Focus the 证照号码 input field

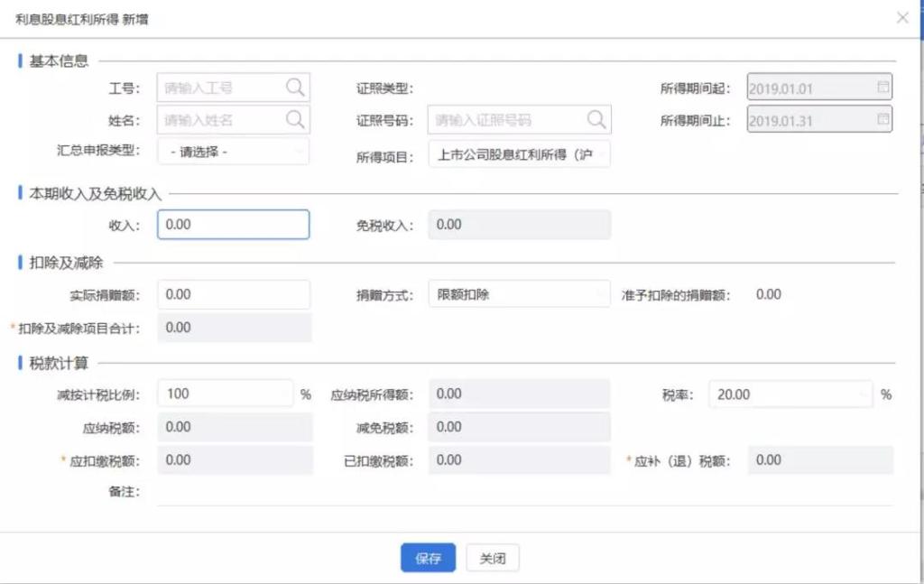click(x=519, y=120)
